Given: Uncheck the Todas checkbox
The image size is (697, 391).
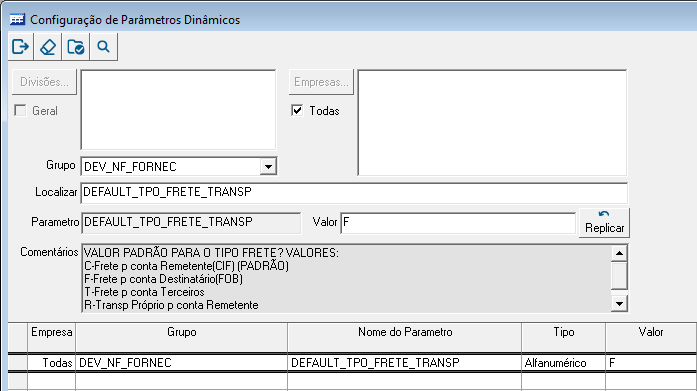Looking at the screenshot, I should tap(297, 110).
